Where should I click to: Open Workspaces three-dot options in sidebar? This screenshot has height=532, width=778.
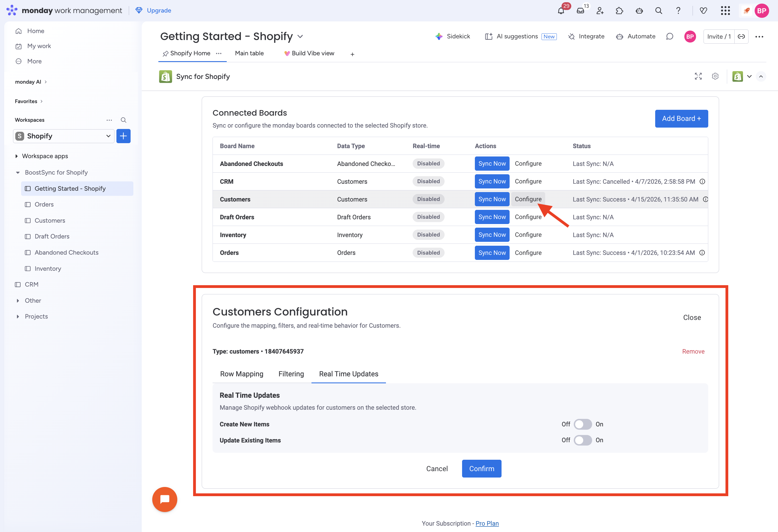[109, 120]
